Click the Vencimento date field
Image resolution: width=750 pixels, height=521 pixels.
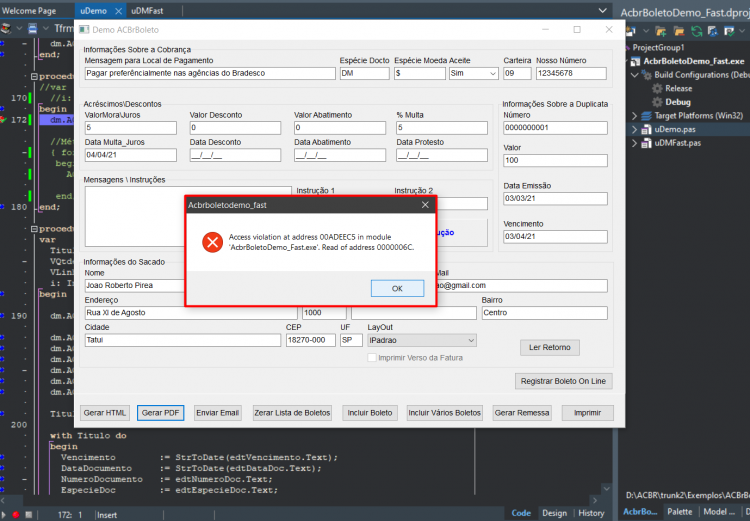click(555, 236)
